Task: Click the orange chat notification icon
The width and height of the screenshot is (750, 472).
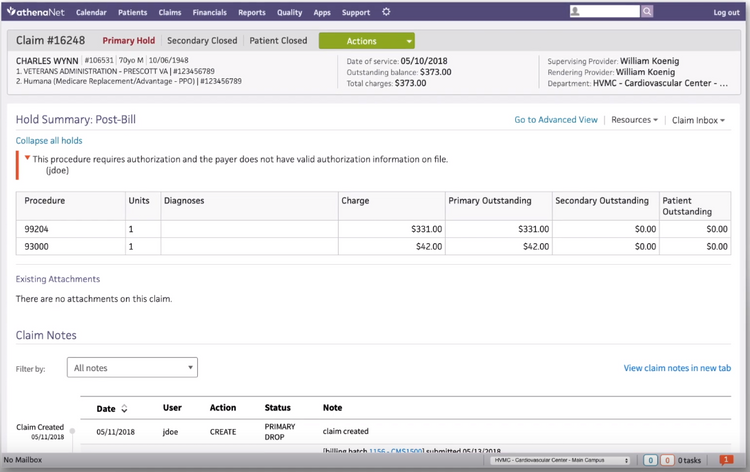Action: [x=727, y=460]
